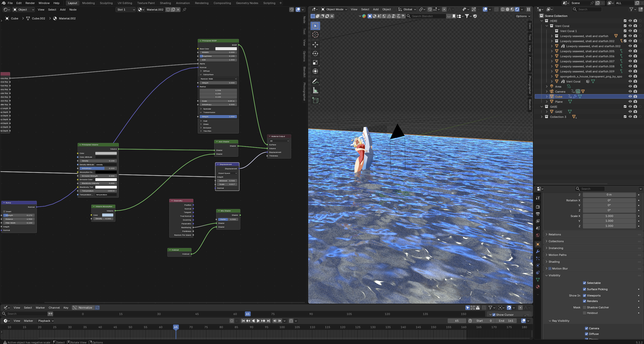The width and height of the screenshot is (644, 344).
Task: Expand the Collection 3 tree item
Action: coord(542,117)
